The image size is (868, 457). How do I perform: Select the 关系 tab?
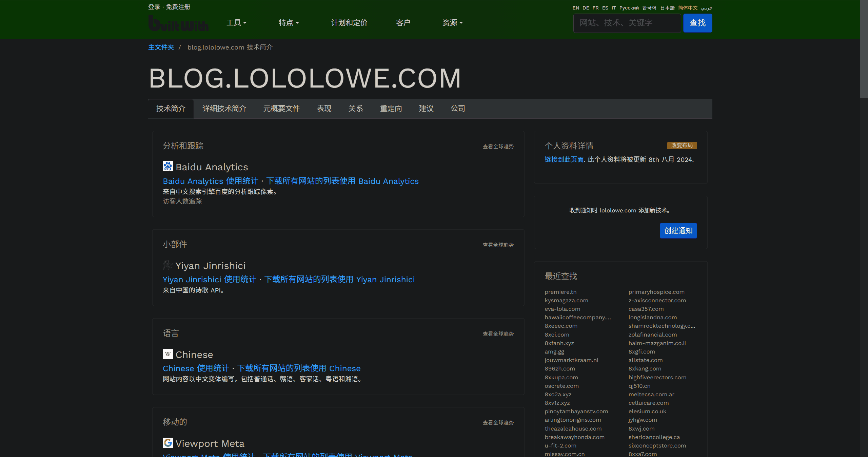coord(356,109)
